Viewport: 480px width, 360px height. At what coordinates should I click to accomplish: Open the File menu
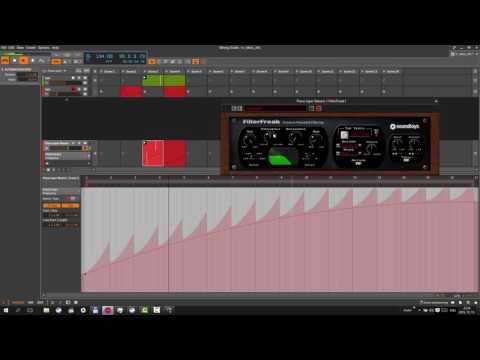pos(4,48)
